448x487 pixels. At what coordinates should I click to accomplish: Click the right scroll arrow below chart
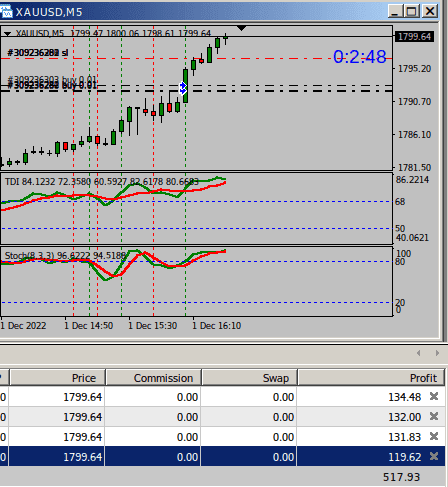437,353
